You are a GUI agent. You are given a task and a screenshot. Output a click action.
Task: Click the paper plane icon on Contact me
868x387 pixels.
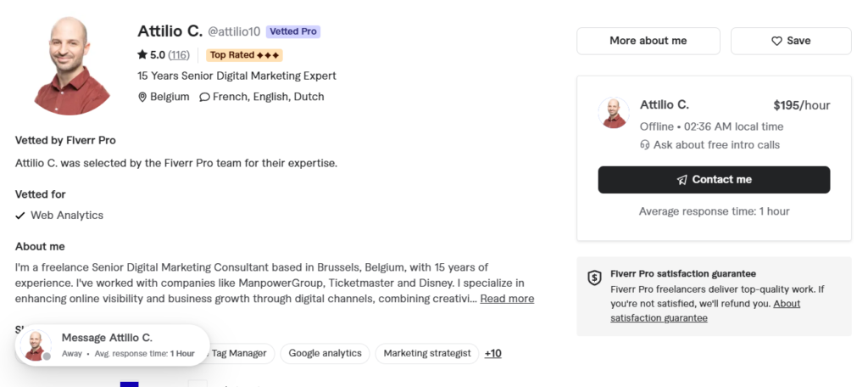[x=682, y=180]
